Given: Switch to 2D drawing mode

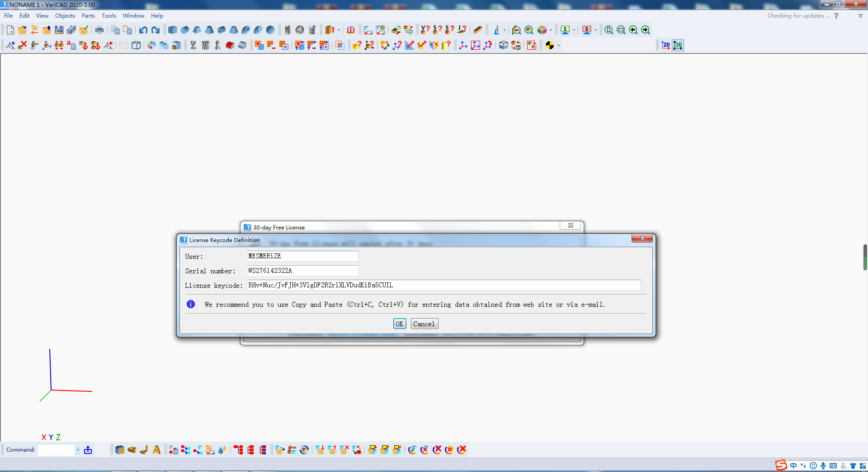Looking at the screenshot, I should pyautogui.click(x=666, y=45).
